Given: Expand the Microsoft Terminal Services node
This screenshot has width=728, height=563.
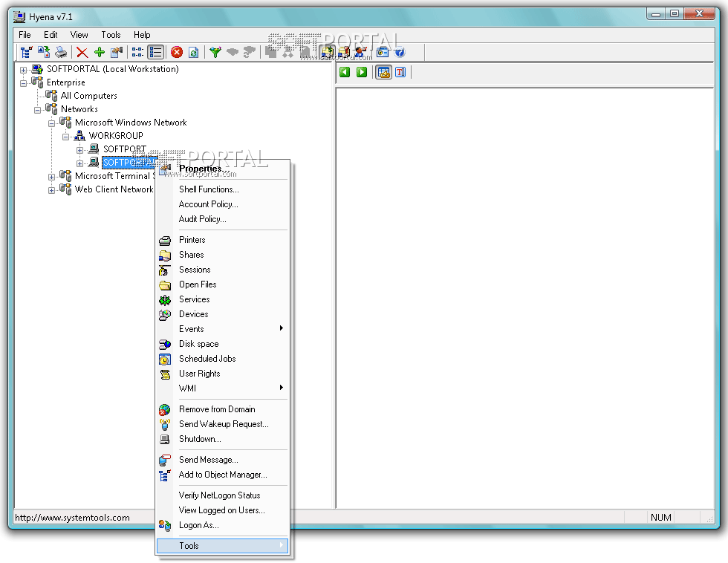Looking at the screenshot, I should 52,177.
